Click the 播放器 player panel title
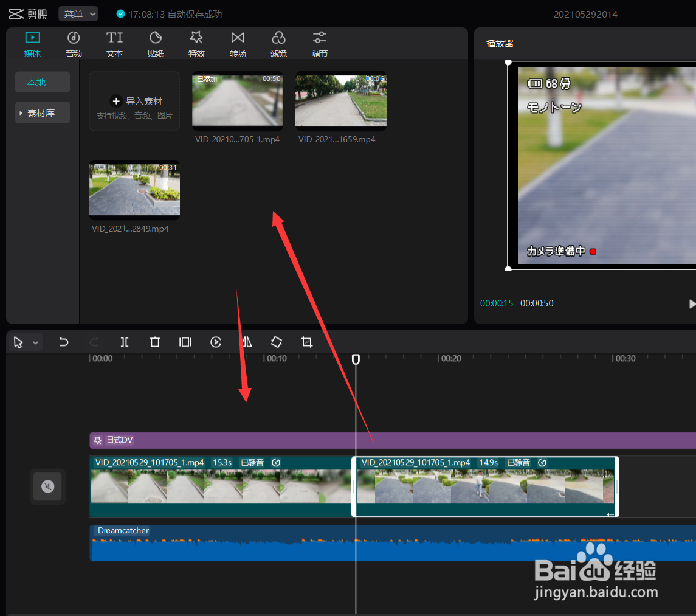696x616 pixels. tap(500, 44)
